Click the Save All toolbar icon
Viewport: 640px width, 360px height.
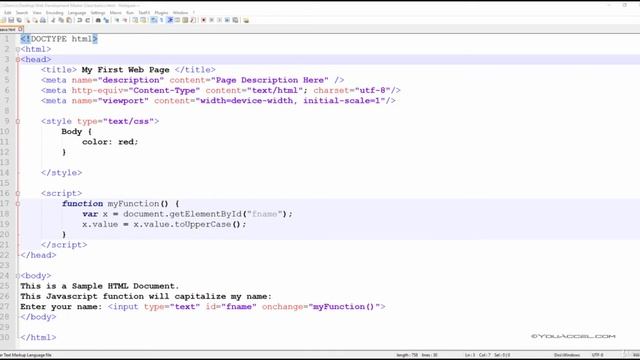19,20
